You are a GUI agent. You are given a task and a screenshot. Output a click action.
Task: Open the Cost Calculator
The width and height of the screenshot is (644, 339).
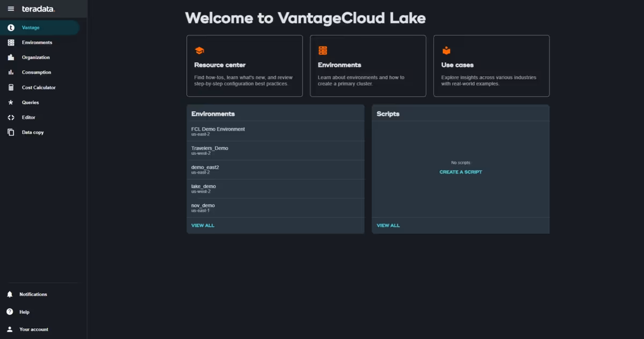tap(40, 88)
